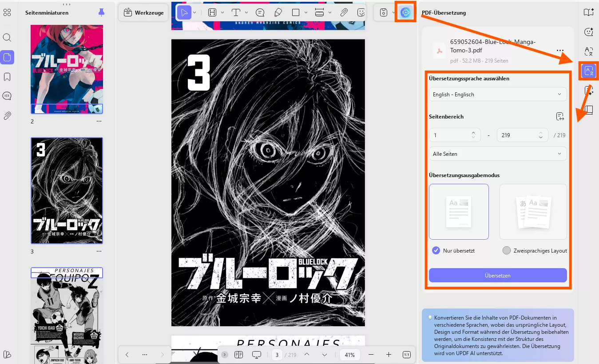Select the rectangle shape tool

pos(296,12)
